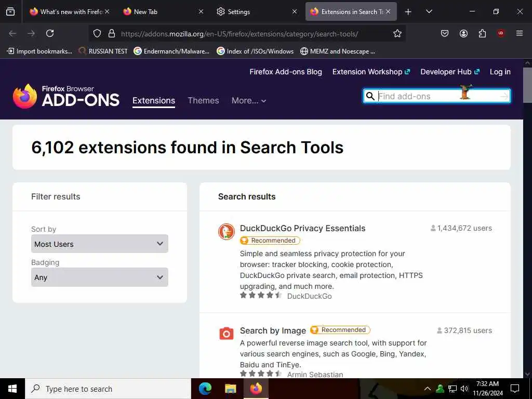Open the Themes navigation item
Viewport: 532px width, 399px height.
(203, 101)
